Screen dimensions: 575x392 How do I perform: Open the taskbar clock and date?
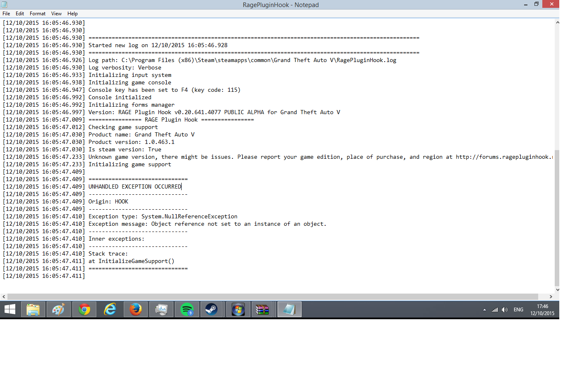[x=542, y=310]
